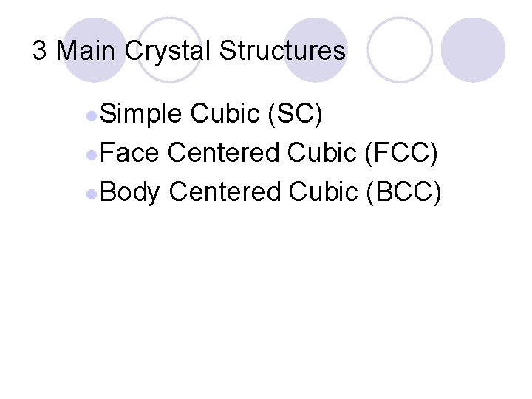Click the bullet dot before "Face"
532x399 pixels.
pos(90,154)
